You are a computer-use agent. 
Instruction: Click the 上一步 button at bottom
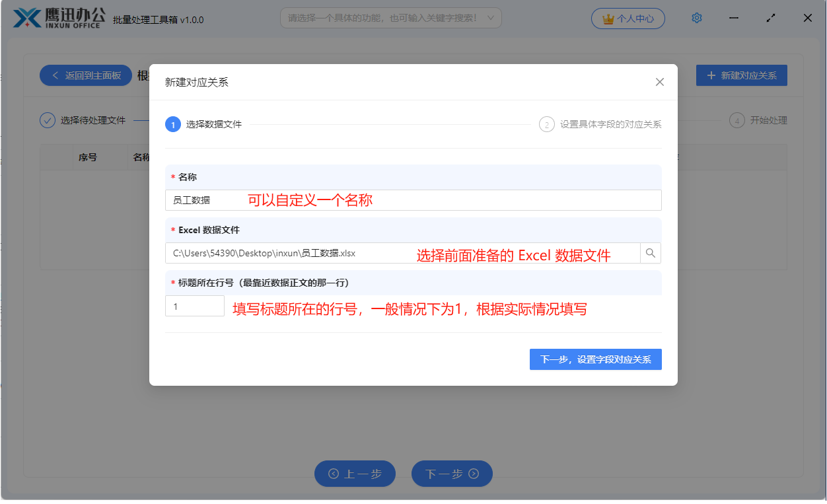click(355, 474)
